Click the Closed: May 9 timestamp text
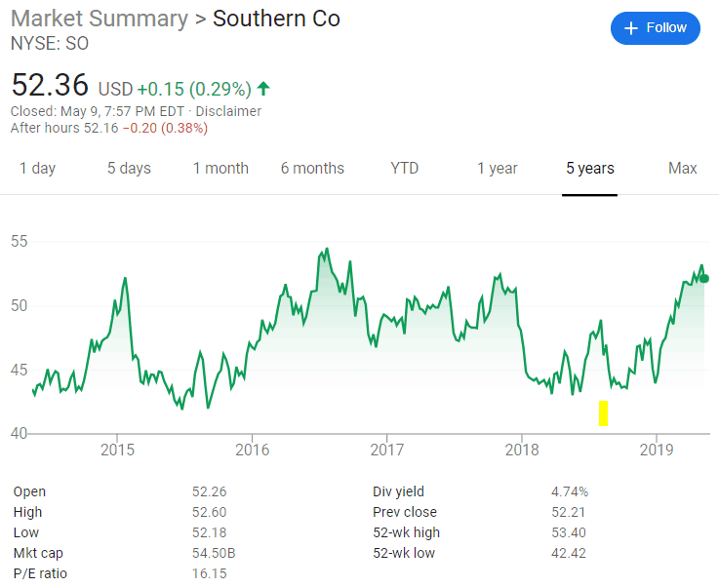This screenshot has height=588, width=719. pyautogui.click(x=98, y=111)
